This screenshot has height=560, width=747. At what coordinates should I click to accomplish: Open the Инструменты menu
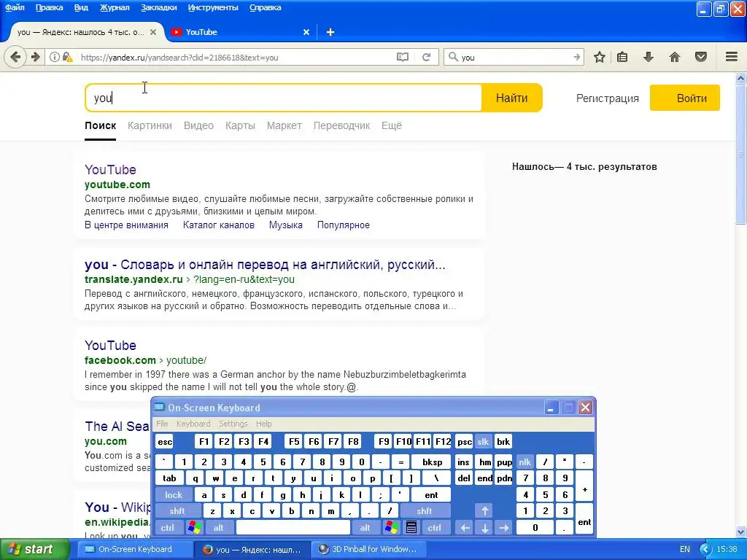click(213, 7)
